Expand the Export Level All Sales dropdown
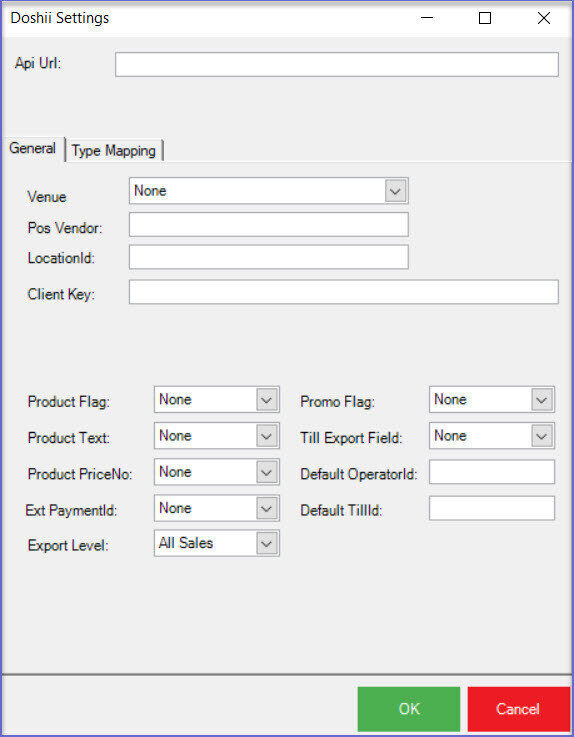This screenshot has height=737, width=574. click(x=217, y=543)
